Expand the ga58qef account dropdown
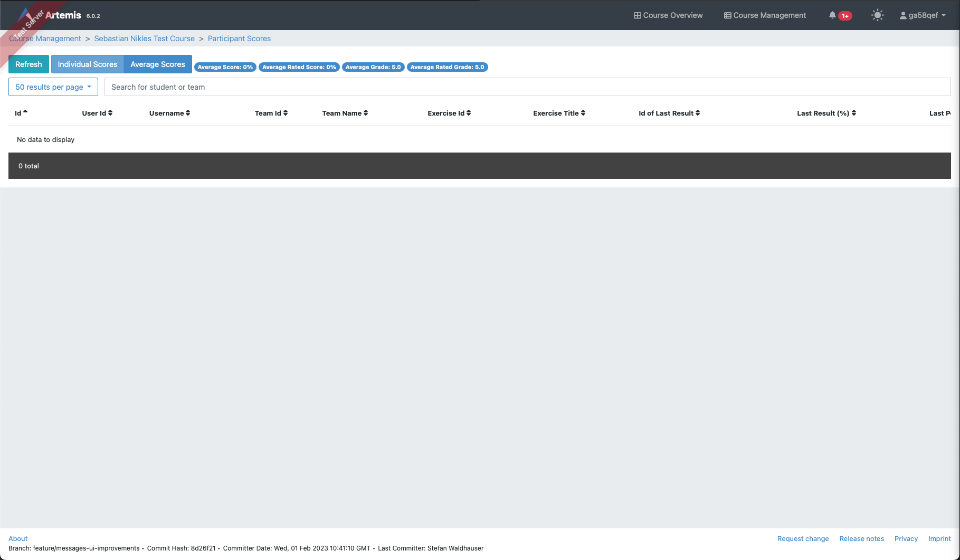 pyautogui.click(x=923, y=15)
